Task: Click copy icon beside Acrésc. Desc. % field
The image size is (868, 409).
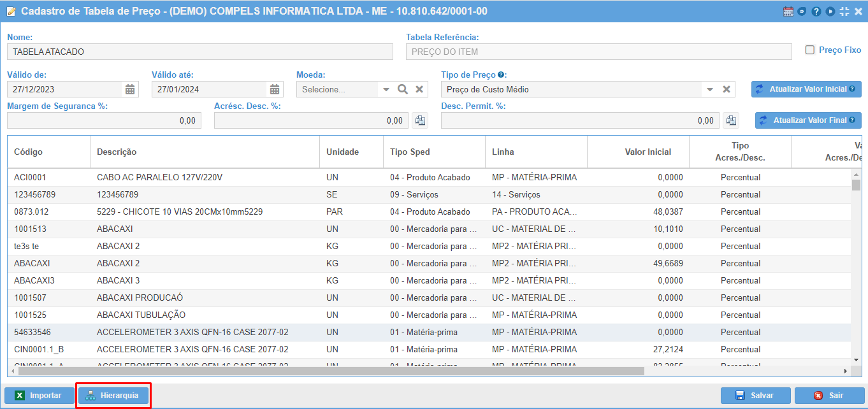Action: point(420,120)
